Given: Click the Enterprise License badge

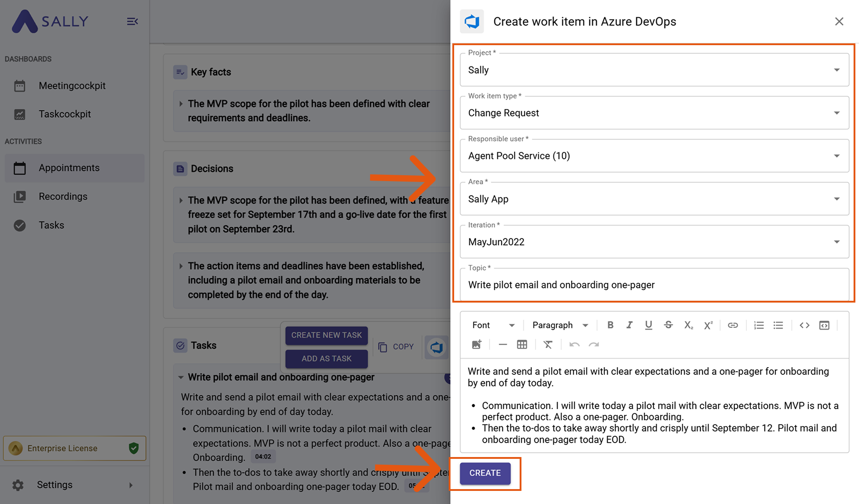Looking at the screenshot, I should 75,448.
